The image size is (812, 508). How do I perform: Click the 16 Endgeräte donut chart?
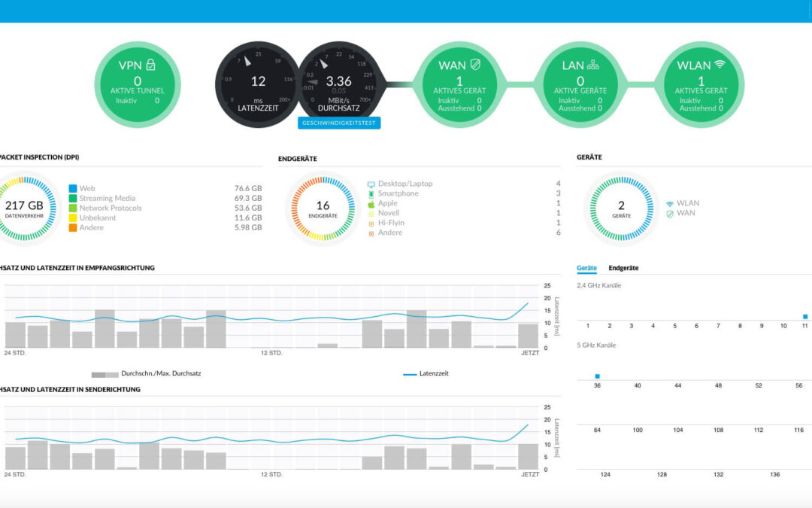[323, 208]
